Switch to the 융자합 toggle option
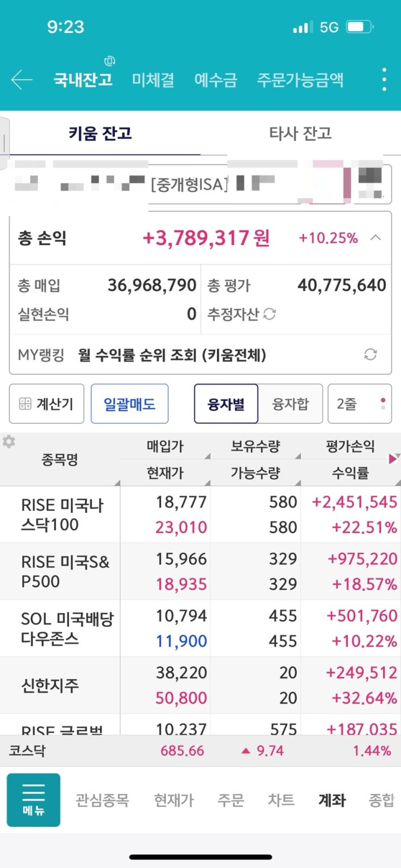Screen dimensions: 401x868 (x=290, y=404)
